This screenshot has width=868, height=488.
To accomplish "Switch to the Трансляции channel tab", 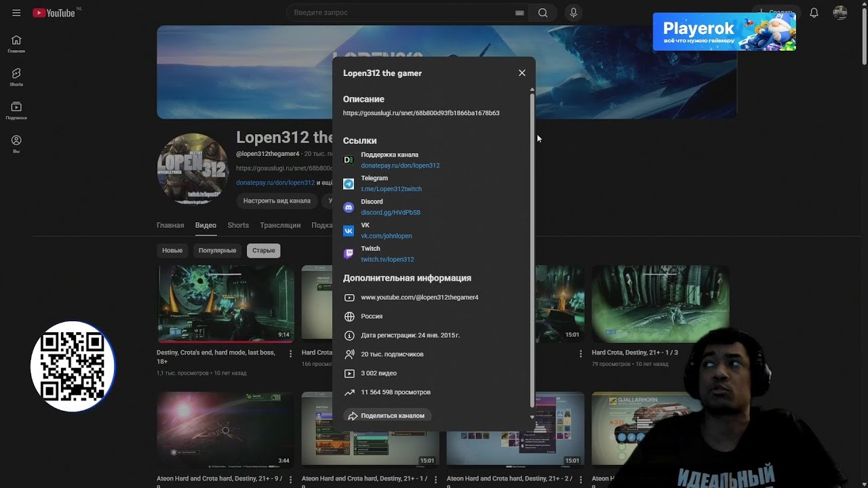I will tap(280, 225).
